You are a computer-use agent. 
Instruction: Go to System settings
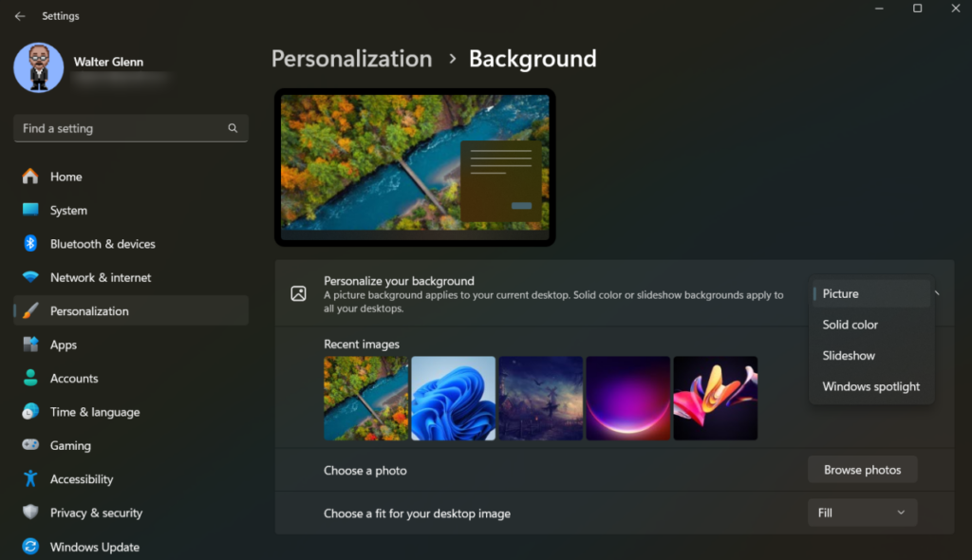tap(131, 210)
